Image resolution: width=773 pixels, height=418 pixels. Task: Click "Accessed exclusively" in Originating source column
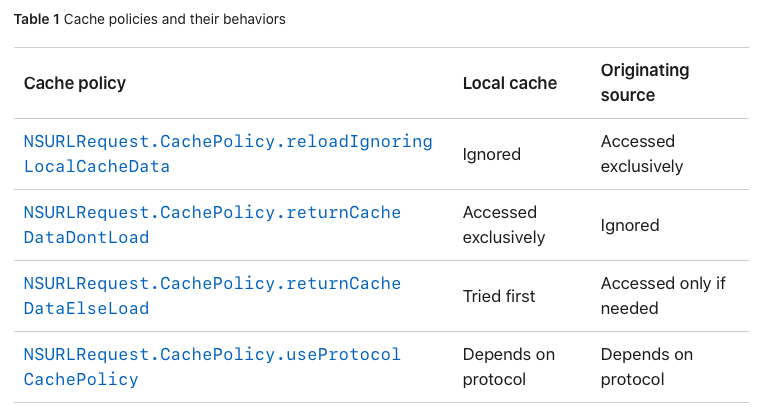click(x=642, y=154)
